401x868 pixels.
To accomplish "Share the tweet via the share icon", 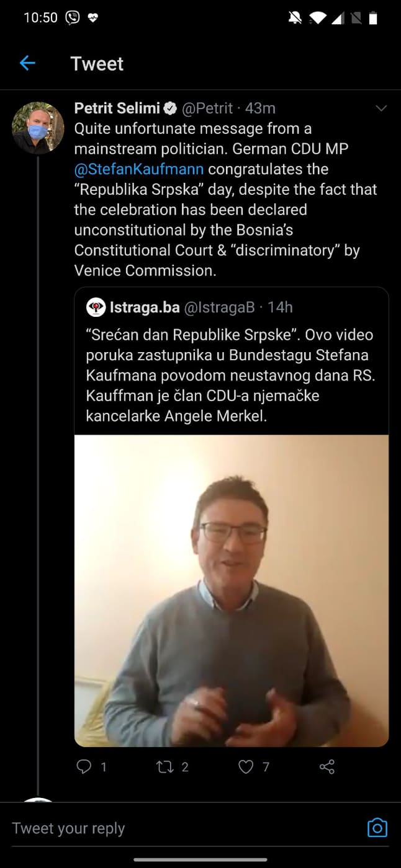I will point(327,767).
